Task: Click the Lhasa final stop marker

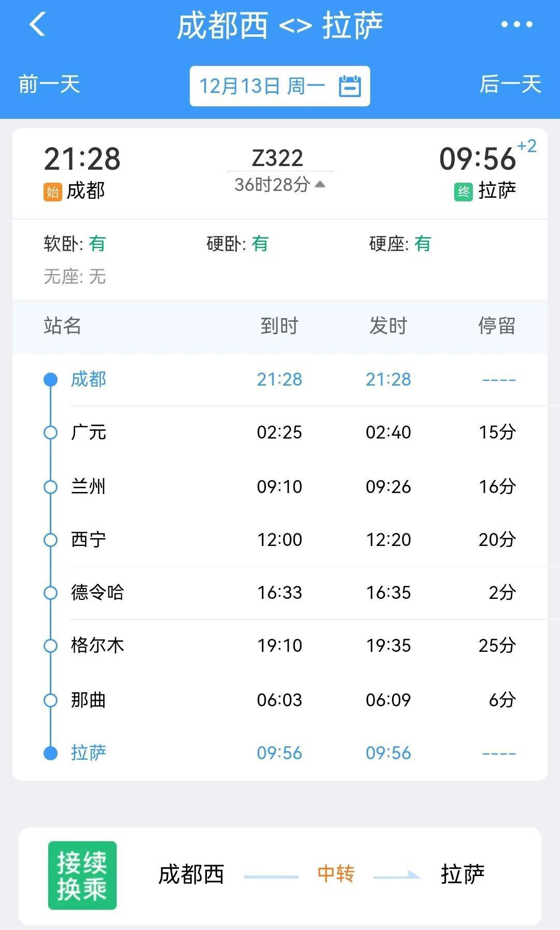Action: 50,753
